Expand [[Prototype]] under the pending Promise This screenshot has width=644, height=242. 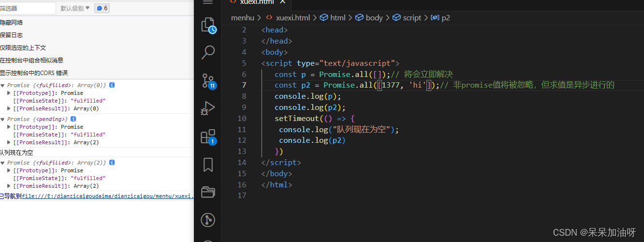(9, 127)
